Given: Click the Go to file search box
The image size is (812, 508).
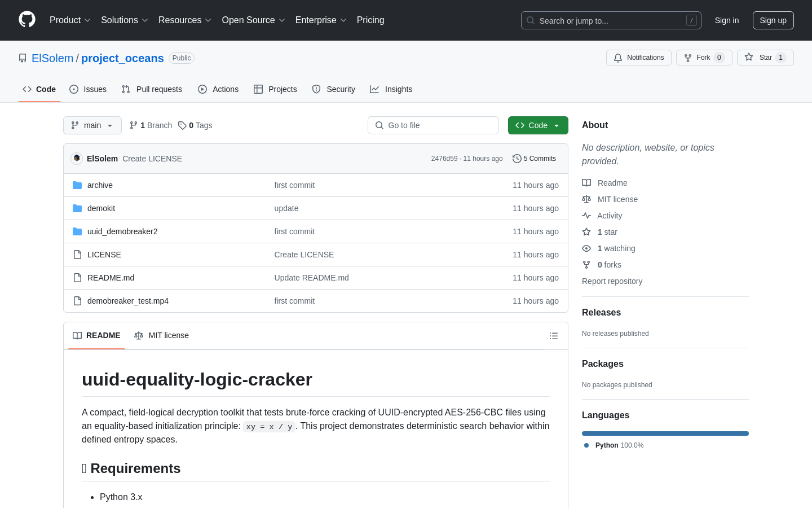Looking at the screenshot, I should click(433, 125).
